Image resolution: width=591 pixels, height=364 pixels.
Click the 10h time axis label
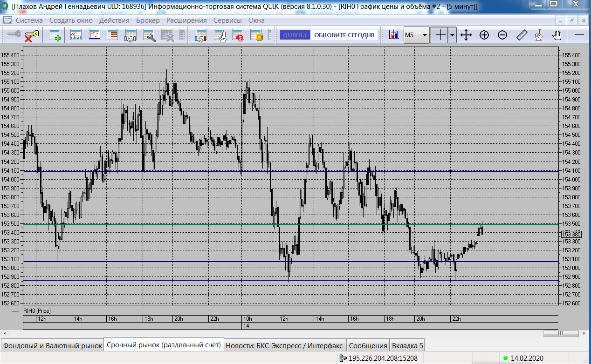247,319
